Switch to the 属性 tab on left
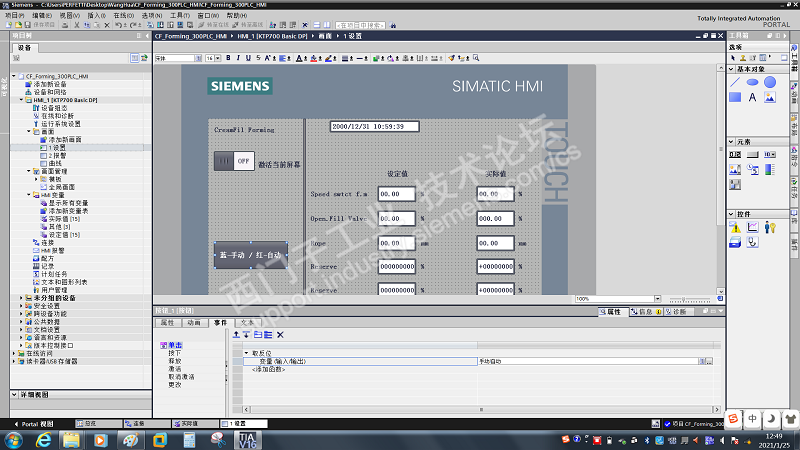 coord(167,323)
